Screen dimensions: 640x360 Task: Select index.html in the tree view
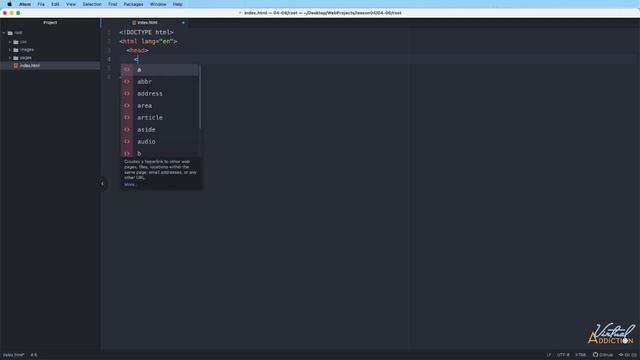tap(50, 66)
